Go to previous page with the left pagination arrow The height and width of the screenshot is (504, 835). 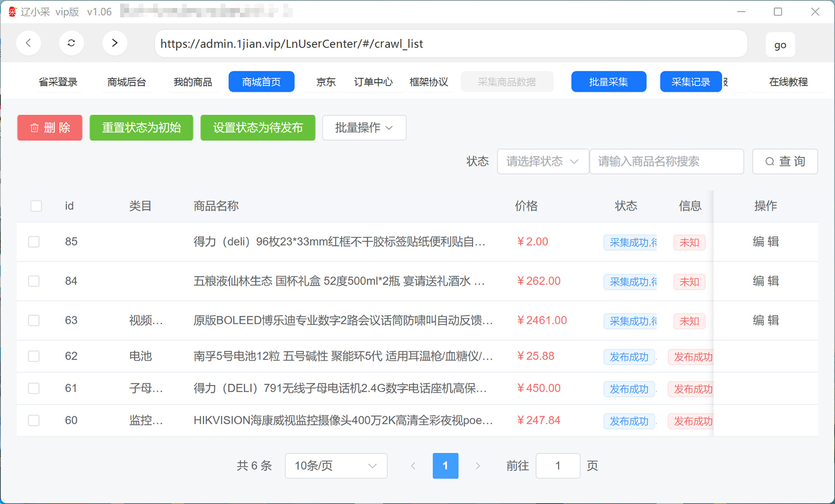(413, 465)
